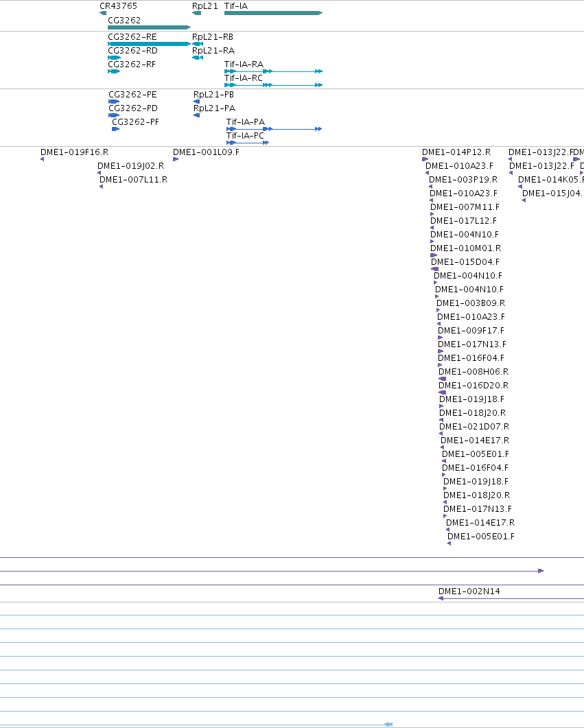Screen dimensions: 584x728
Task: Select the DME1-001L09.F label
Action: (x=206, y=152)
